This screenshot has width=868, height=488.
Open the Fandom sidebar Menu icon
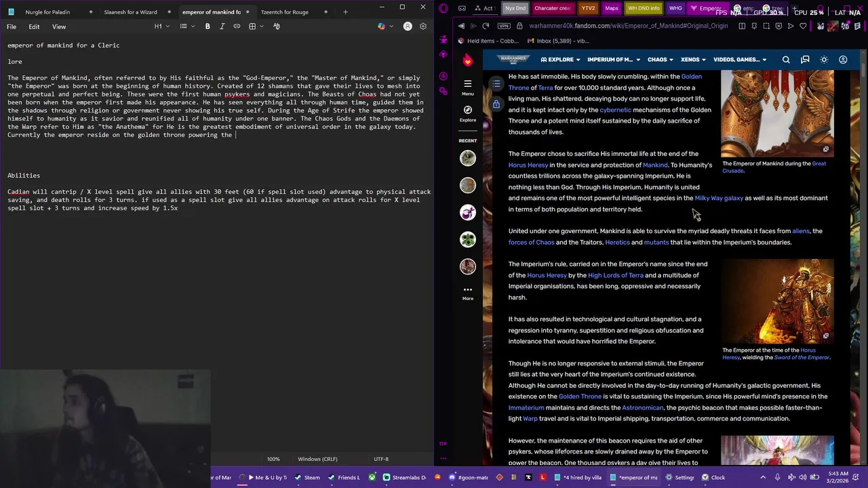click(467, 87)
